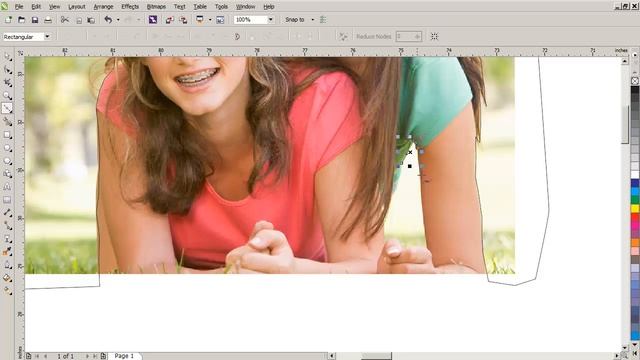
Task: Select the Color Eyedropper tool
Action: tap(7, 252)
